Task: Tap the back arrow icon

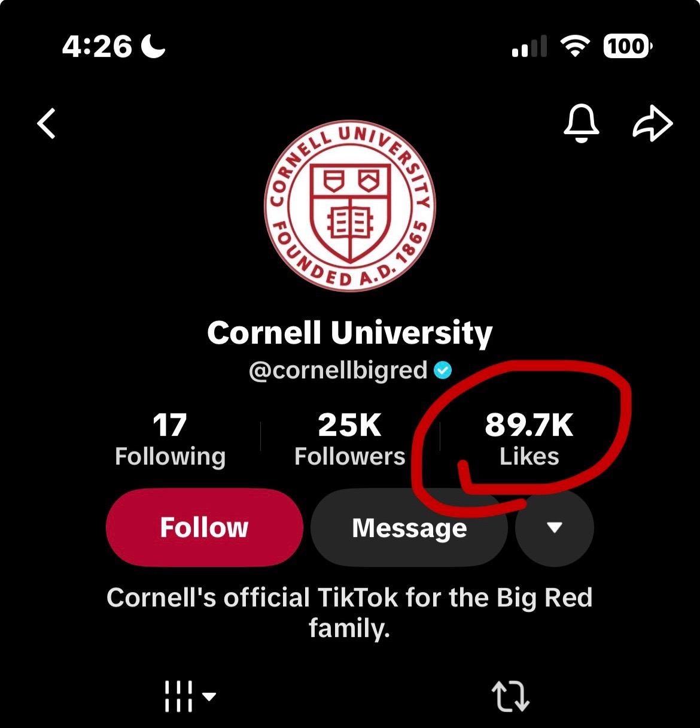Action: tap(47, 123)
